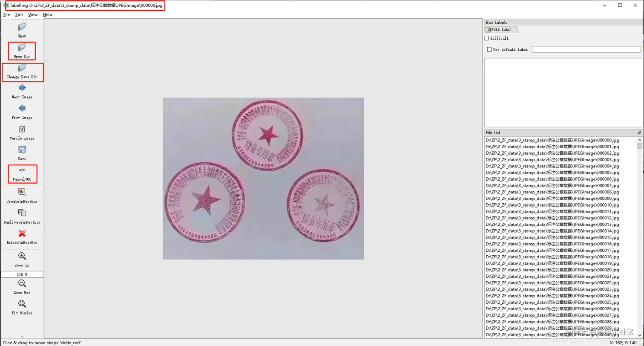Select file 000025.jpg in File List

coord(552,302)
